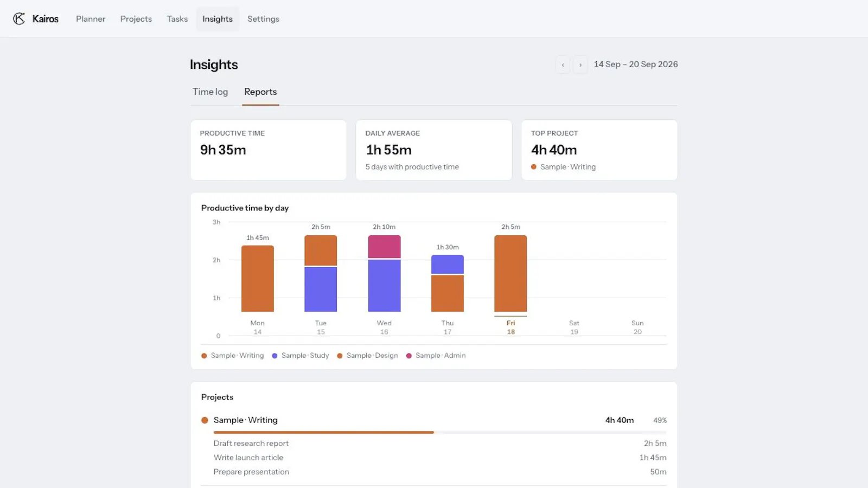This screenshot has height=488, width=868.
Task: Click the Tue 15 axis label
Action: [321, 327]
